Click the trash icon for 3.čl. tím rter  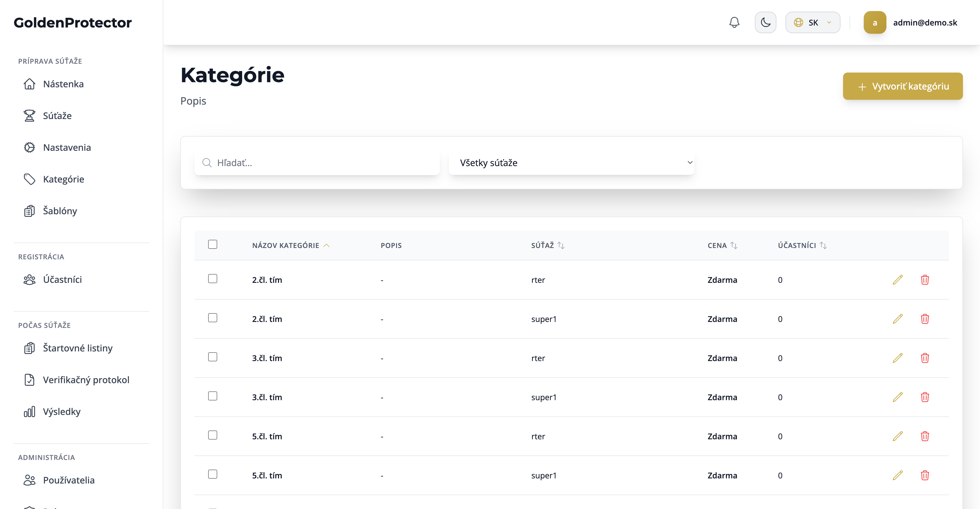pos(924,358)
